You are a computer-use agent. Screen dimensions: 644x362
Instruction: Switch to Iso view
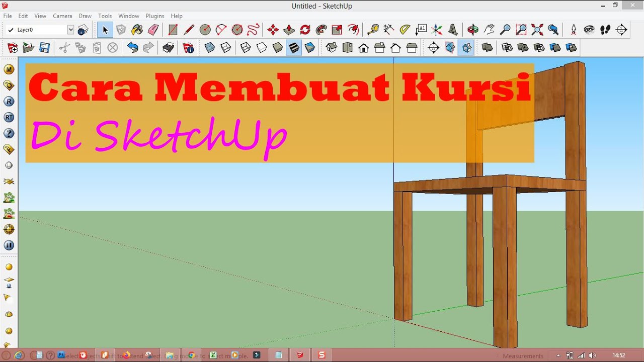click(x=331, y=48)
